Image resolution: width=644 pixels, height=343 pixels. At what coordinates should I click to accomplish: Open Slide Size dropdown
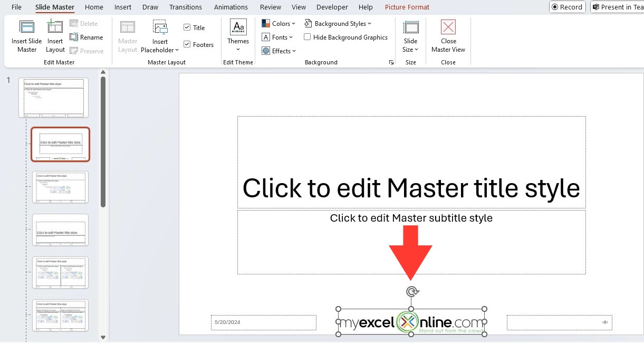410,36
